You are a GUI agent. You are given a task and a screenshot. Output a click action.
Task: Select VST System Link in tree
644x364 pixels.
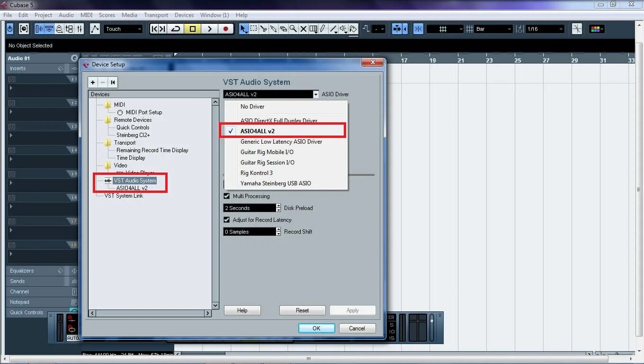click(124, 196)
